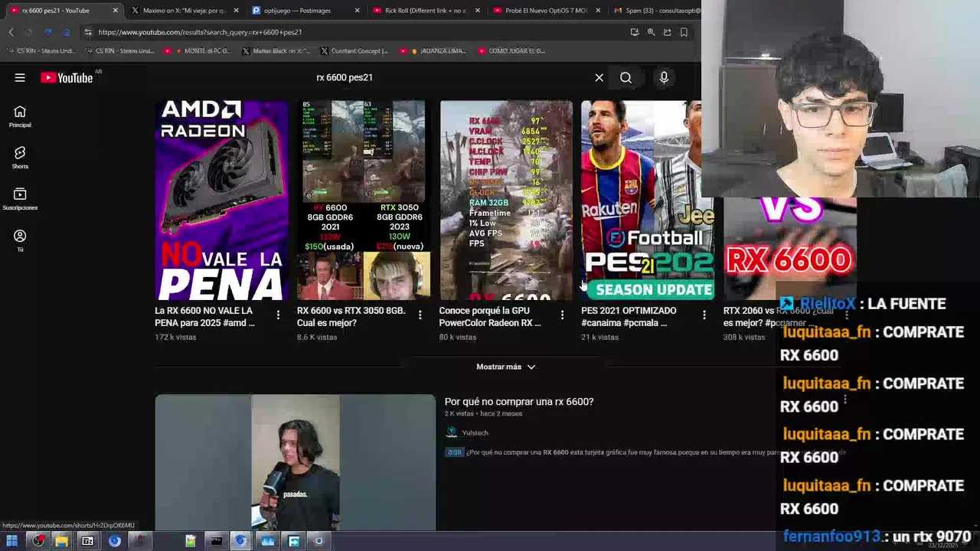The image size is (980, 551).
Task: Open the Windows Start menu
Action: tap(12, 541)
